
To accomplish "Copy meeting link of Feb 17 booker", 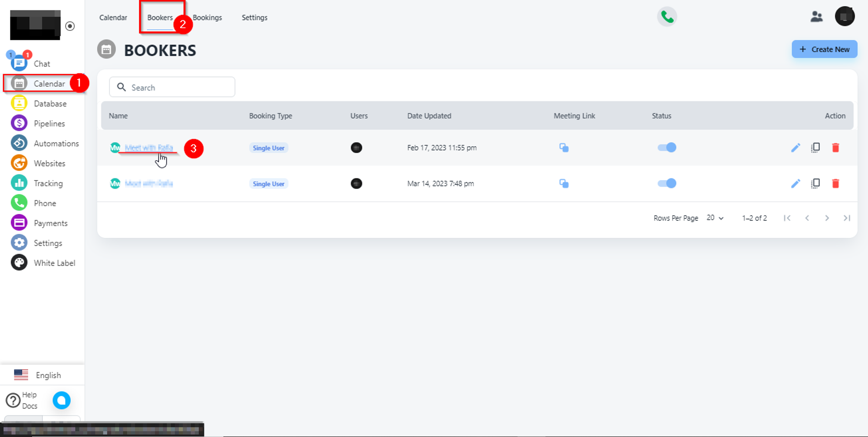I will tap(564, 148).
